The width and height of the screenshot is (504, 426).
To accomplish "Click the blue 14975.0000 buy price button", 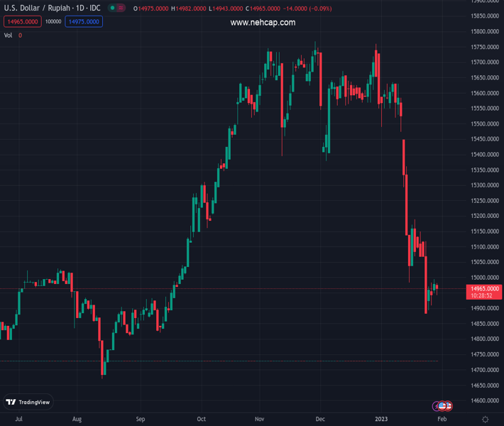I will 84,21.
